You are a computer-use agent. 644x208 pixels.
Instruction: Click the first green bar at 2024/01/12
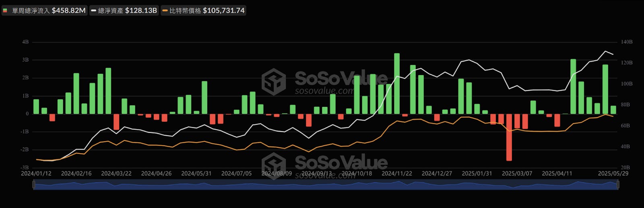point(36,106)
